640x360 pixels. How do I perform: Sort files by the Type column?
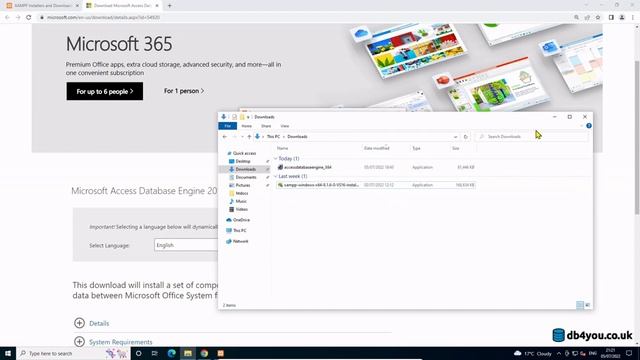click(416, 148)
